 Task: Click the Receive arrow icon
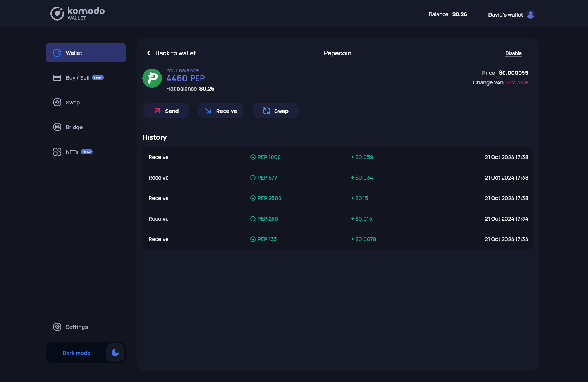[208, 111]
